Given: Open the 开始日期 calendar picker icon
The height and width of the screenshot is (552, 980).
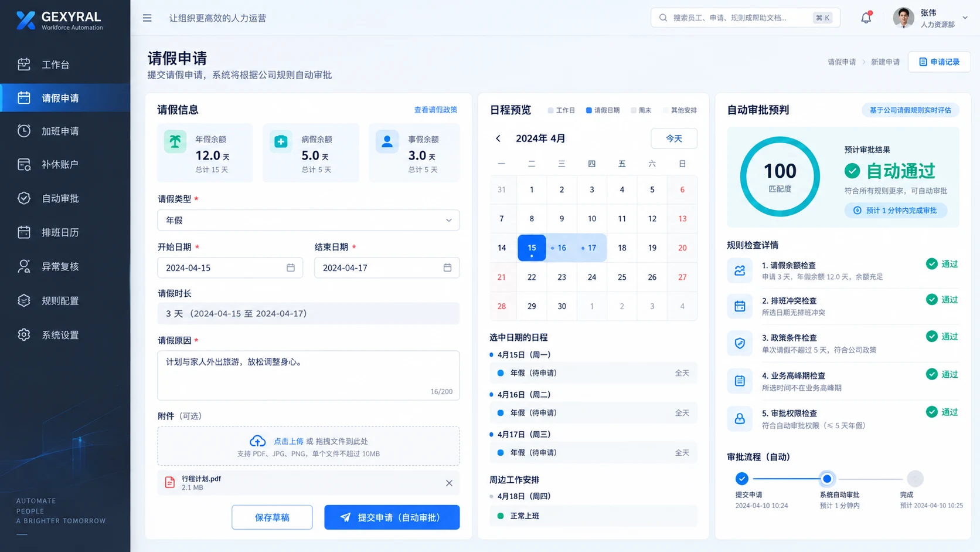Looking at the screenshot, I should tap(290, 267).
